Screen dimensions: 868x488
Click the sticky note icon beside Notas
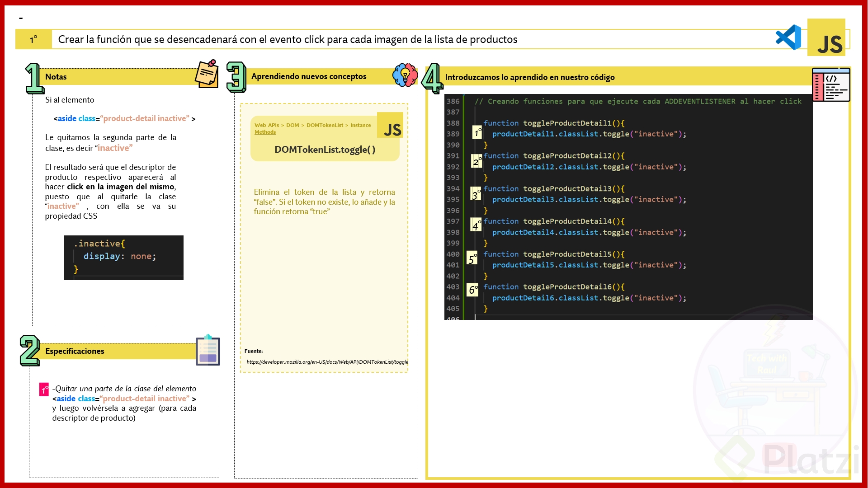click(207, 74)
